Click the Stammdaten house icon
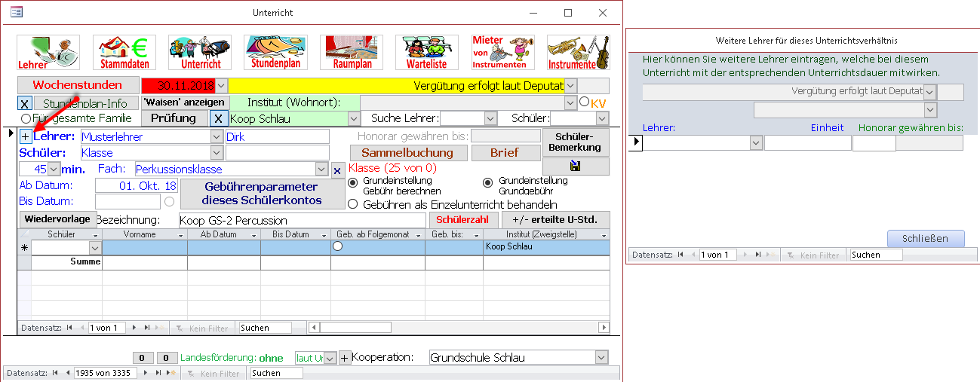 click(124, 53)
